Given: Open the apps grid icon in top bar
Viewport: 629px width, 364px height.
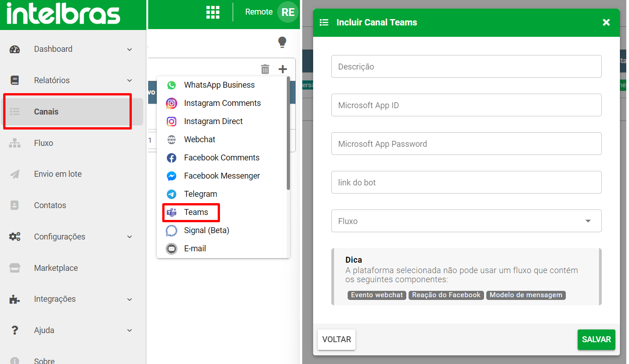Looking at the screenshot, I should pos(213,12).
